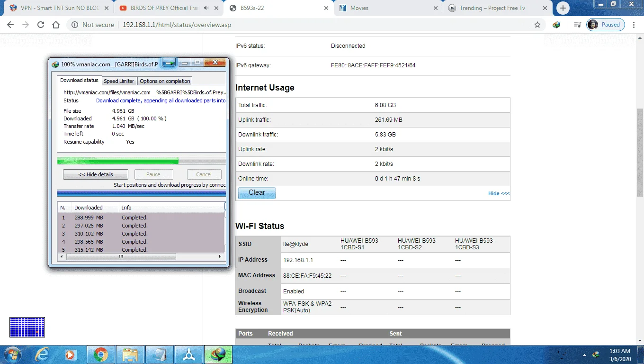Click the SSID value lte@klyde

[295, 244]
